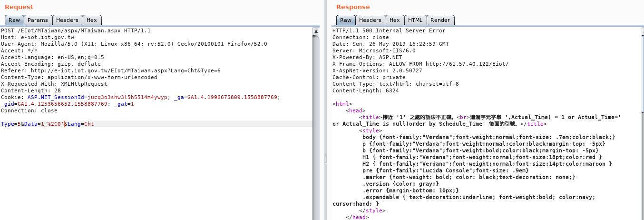The width and height of the screenshot is (644, 220).
Task: Open the Response Render tab
Action: coord(440,20)
